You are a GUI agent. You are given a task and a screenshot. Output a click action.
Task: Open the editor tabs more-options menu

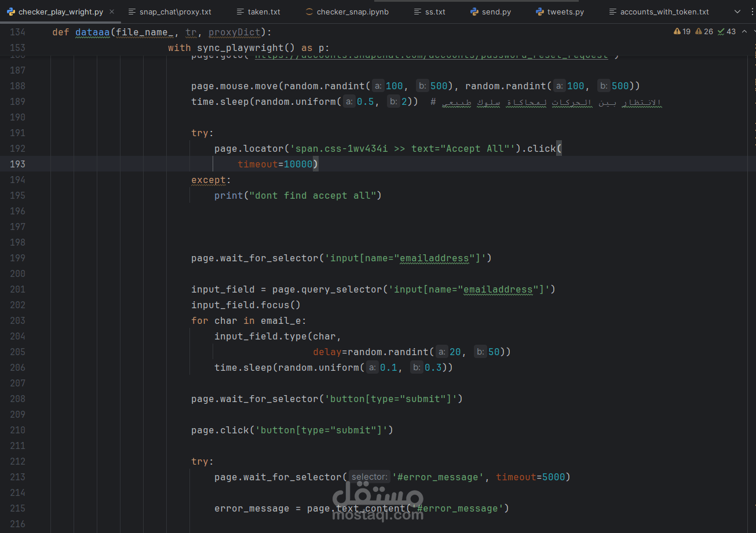752,12
